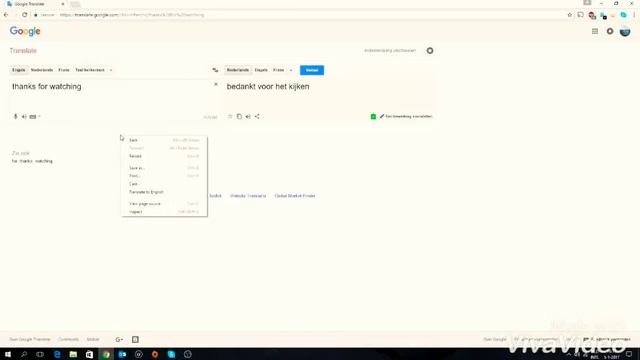This screenshot has height=360, width=640.
Task: Click the instant translation toggle link
Action: click(390, 51)
